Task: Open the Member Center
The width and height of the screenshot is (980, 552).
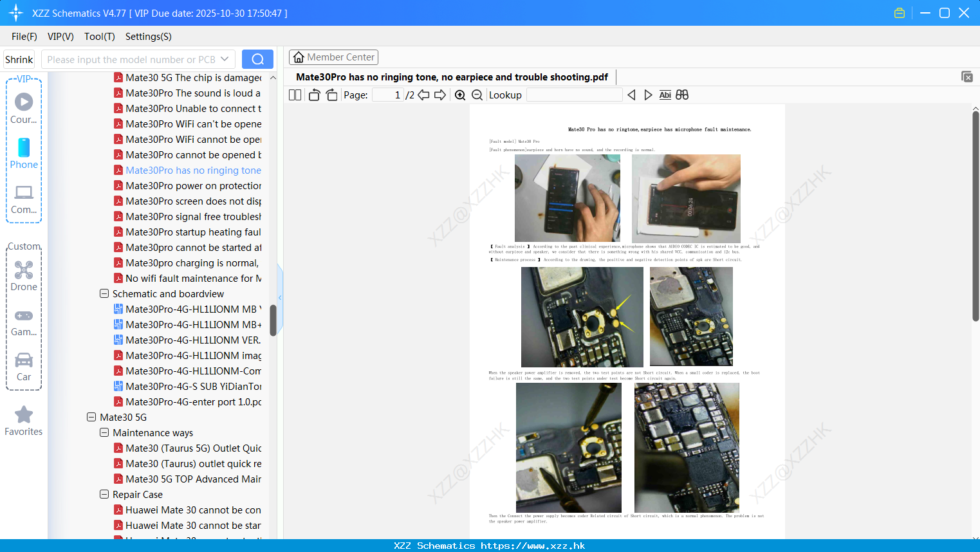Action: point(333,57)
